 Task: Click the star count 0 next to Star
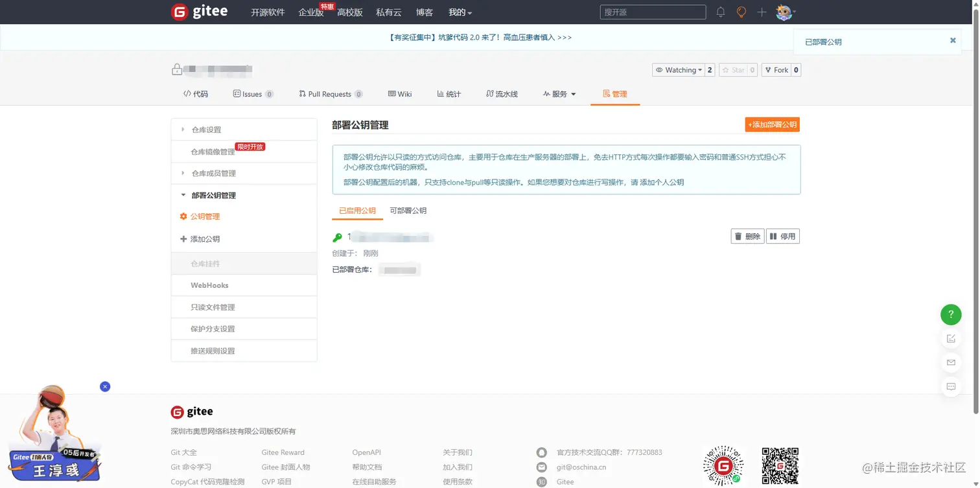pos(752,70)
